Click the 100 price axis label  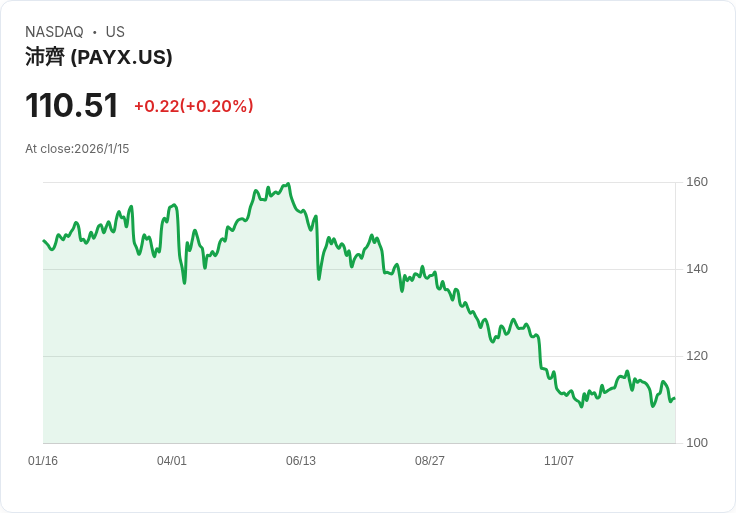click(x=697, y=443)
